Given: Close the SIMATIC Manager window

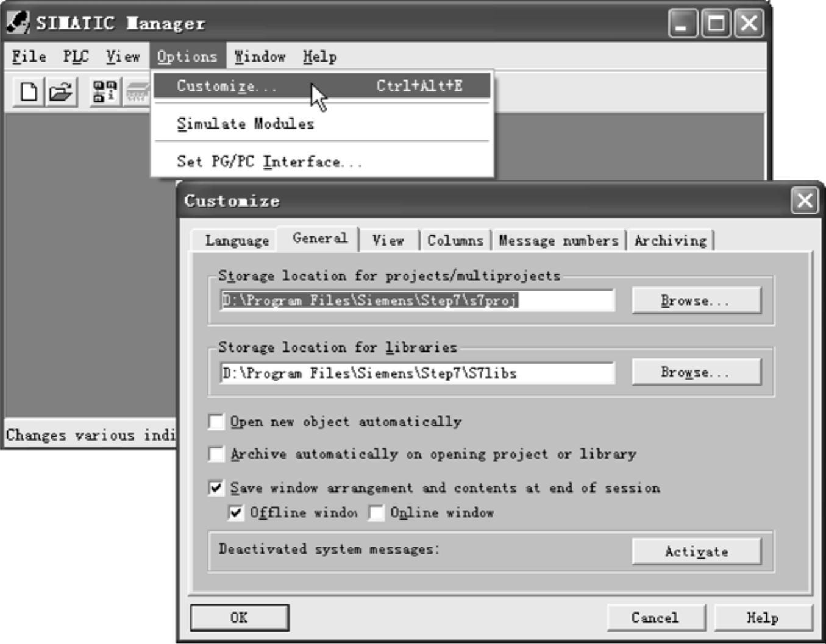Looking at the screenshot, I should click(749, 24).
